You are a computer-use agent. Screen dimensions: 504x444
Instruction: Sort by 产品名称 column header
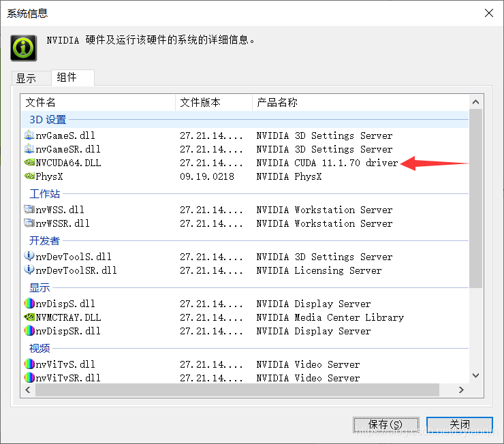point(361,102)
